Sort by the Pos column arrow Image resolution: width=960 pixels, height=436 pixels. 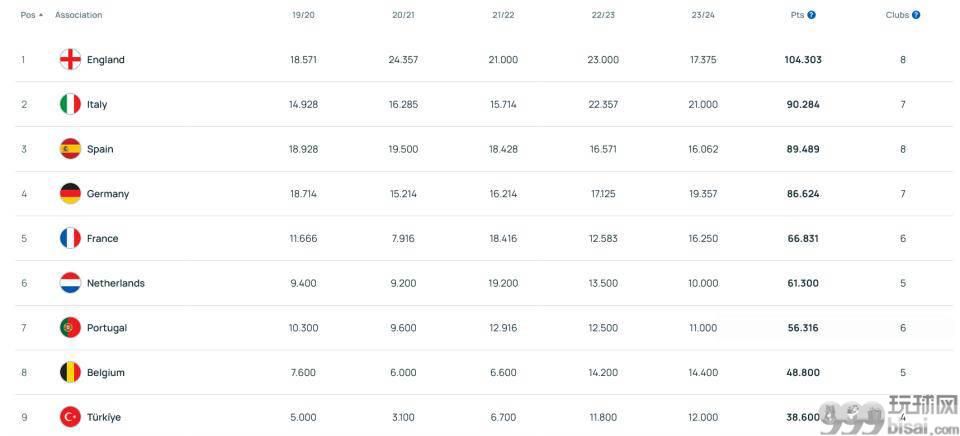pos(41,15)
